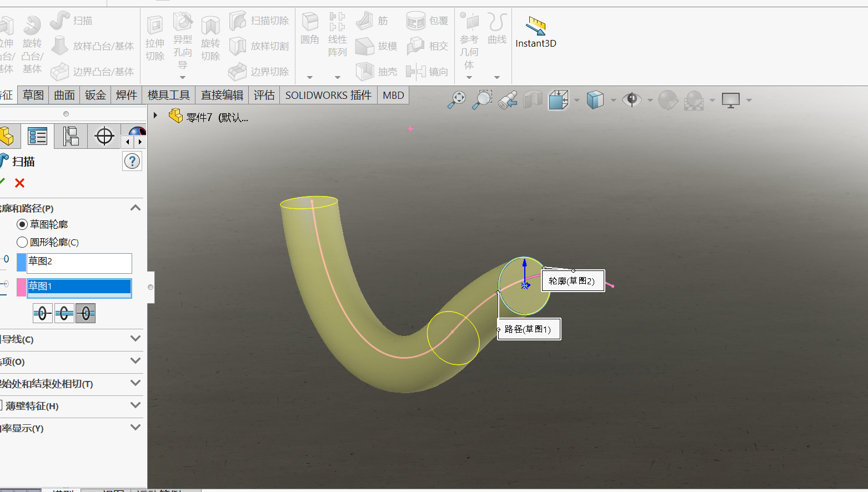Switch to the Weldments (焊件) tab
The height and width of the screenshot is (492, 868).
coord(127,96)
